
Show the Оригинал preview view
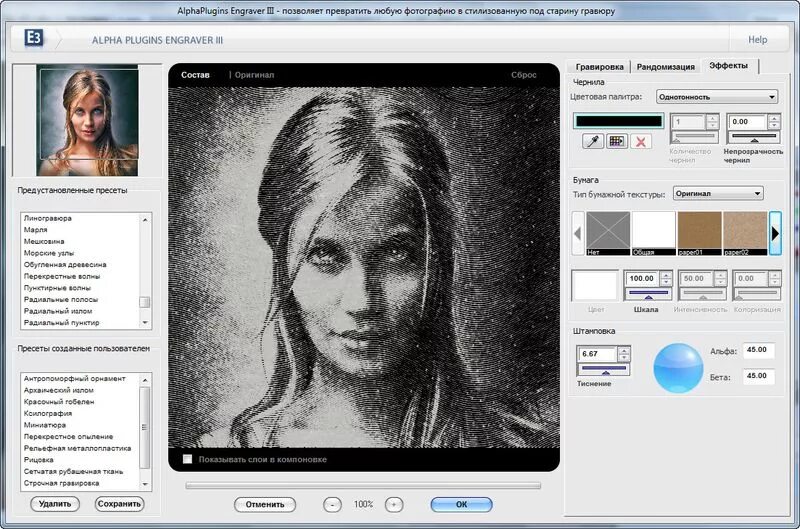pyautogui.click(x=255, y=75)
